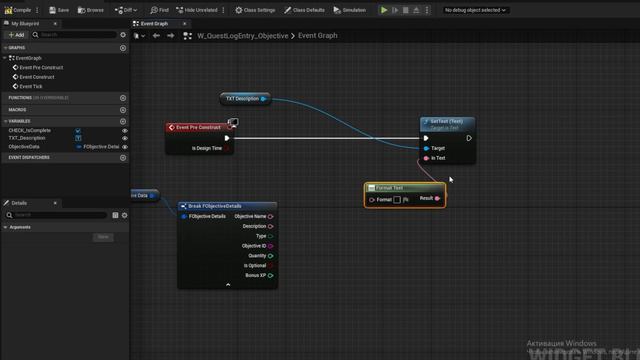This screenshot has width=640, height=360.
Task: Open the Diff dropdown
Action: 126,10
